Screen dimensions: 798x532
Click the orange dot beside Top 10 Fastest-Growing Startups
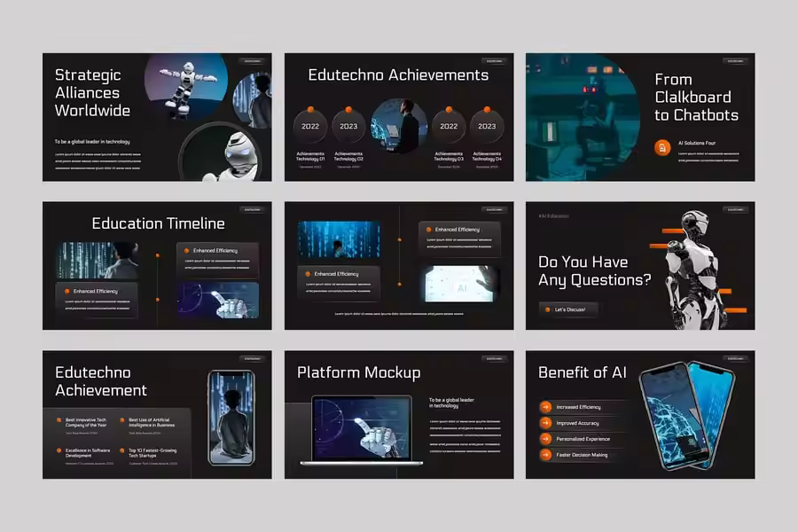pos(121,450)
